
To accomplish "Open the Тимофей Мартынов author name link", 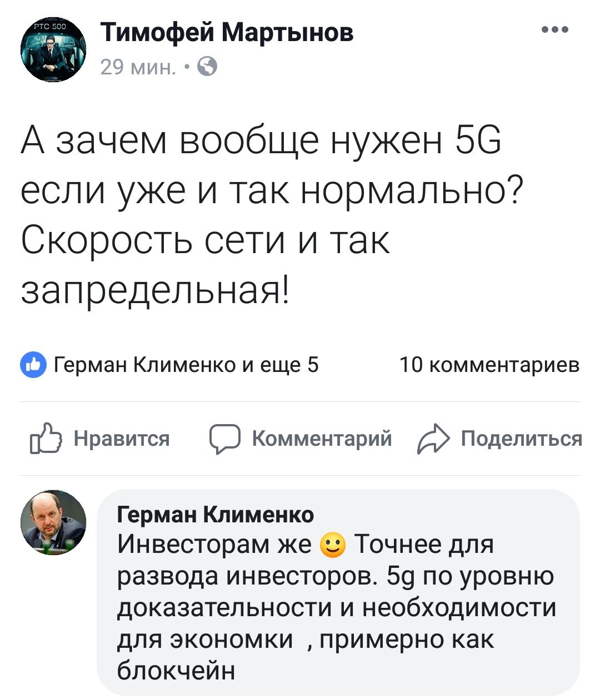I will [227, 33].
